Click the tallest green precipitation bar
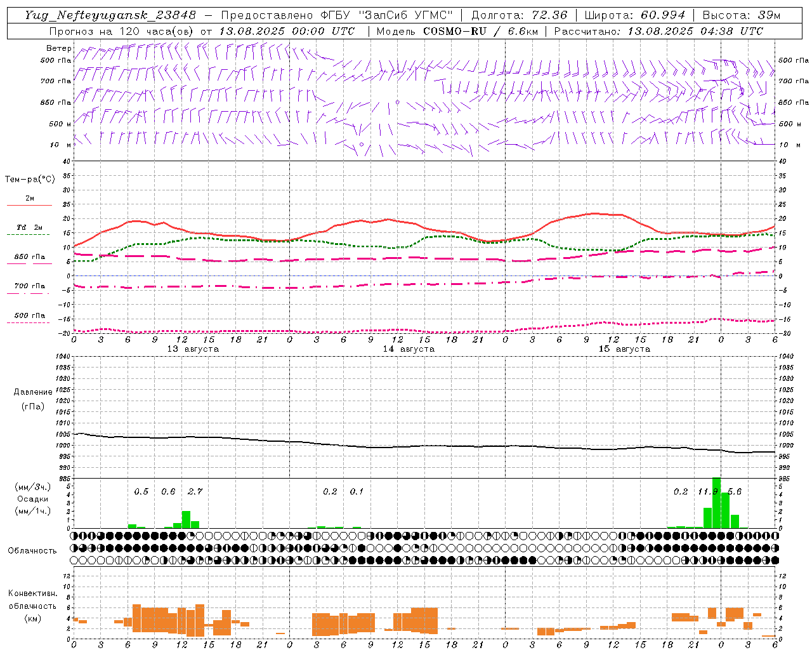Viewport: 812px width, 650px height. coord(716,503)
